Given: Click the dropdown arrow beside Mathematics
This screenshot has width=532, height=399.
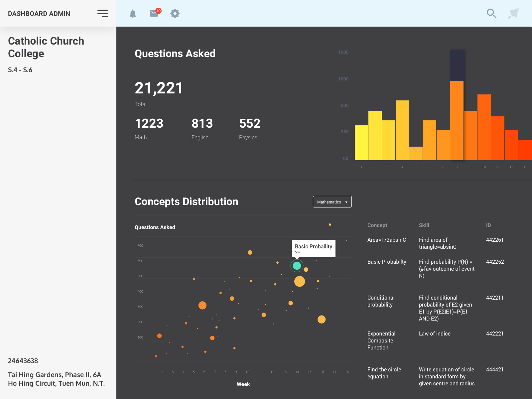Looking at the screenshot, I should click(346, 202).
